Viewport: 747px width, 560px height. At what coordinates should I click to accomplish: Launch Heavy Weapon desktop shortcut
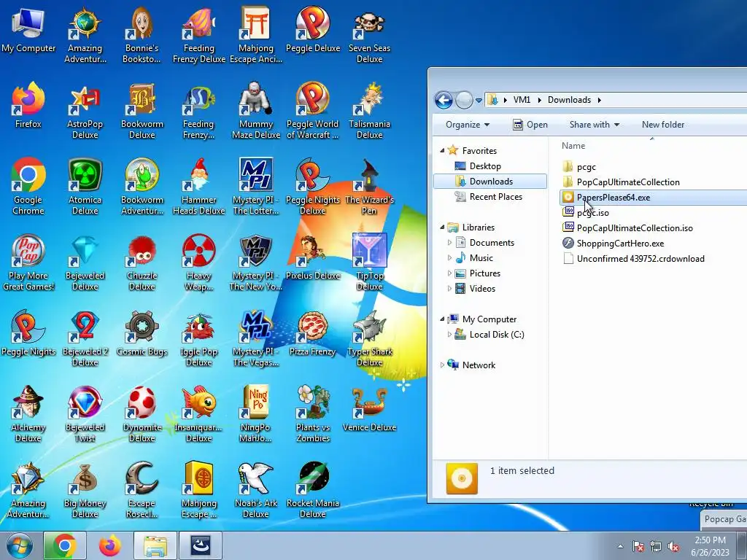199,262
